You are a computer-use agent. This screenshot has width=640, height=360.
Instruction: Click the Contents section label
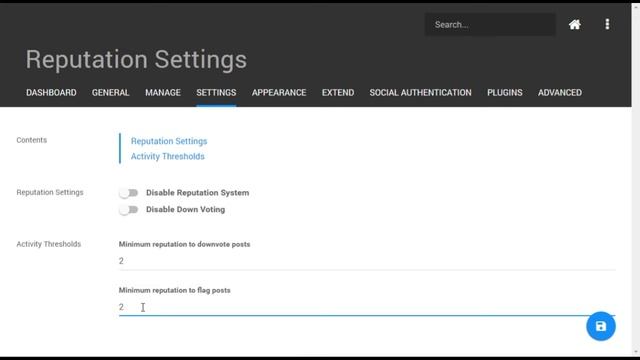(x=31, y=140)
